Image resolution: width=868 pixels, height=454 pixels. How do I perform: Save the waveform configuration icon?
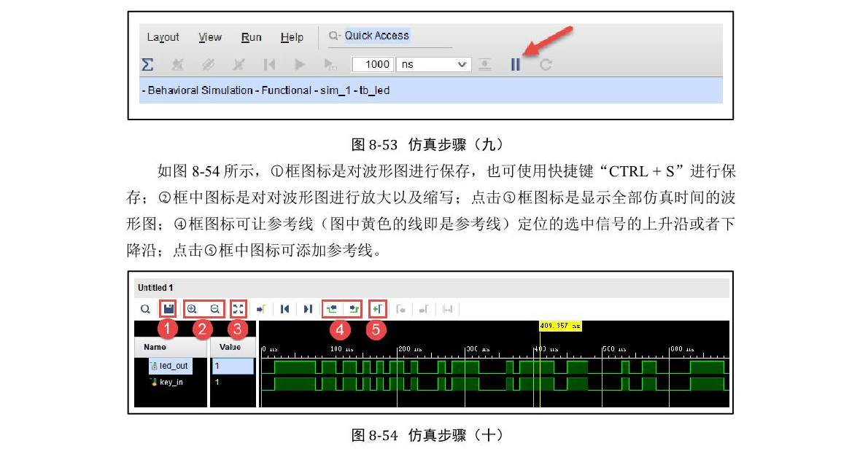click(x=168, y=309)
